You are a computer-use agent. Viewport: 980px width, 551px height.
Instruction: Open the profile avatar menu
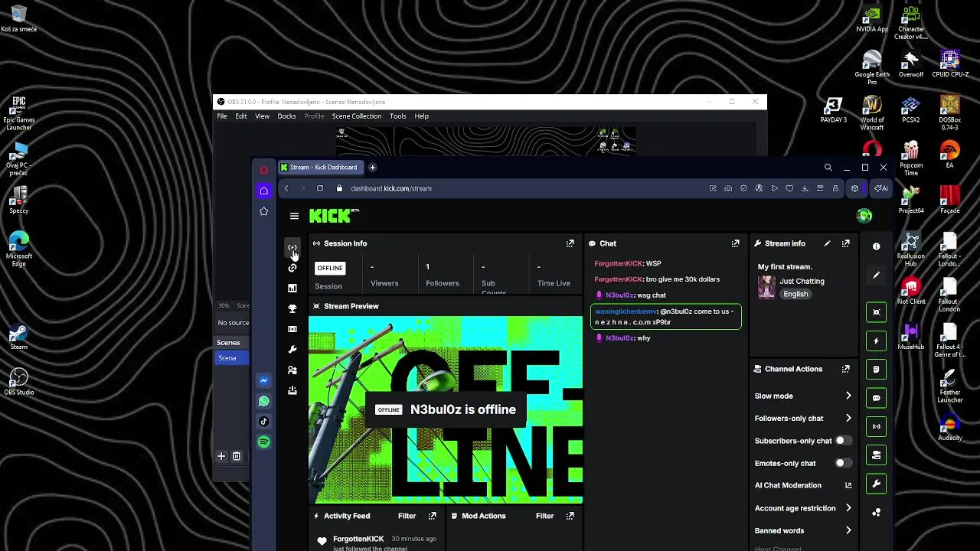click(x=864, y=217)
